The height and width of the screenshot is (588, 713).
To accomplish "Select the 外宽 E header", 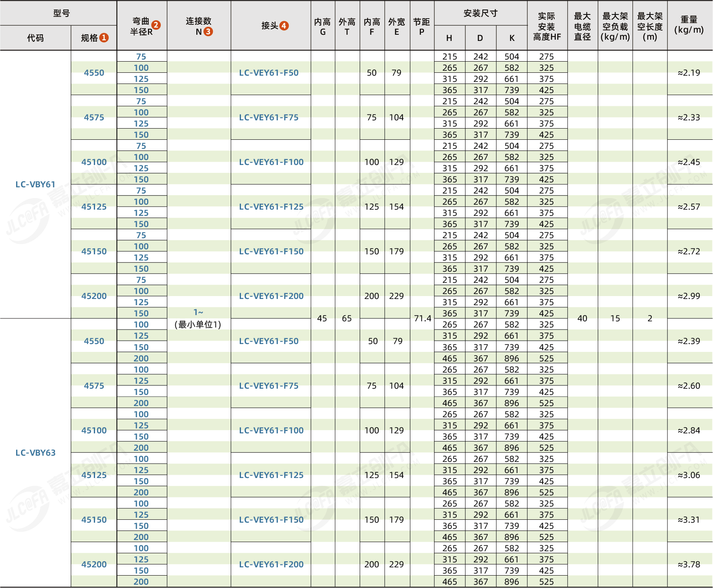I will pos(396,26).
